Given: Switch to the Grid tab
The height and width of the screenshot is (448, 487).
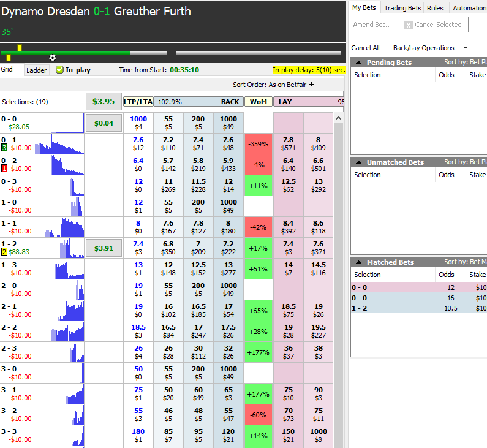Looking at the screenshot, I should pyautogui.click(x=7, y=69).
